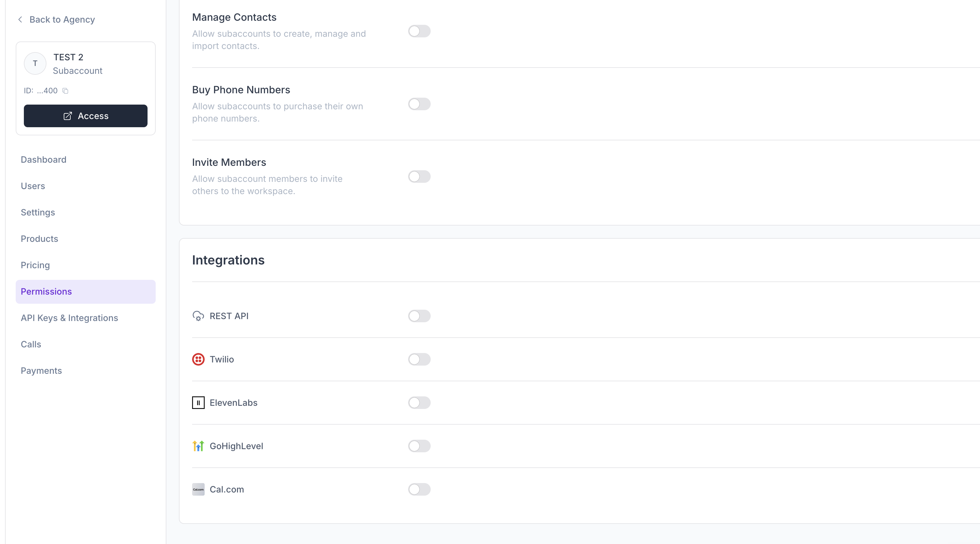This screenshot has height=544, width=980.
Task: Click the copy subaccount ID icon
Action: pos(65,90)
